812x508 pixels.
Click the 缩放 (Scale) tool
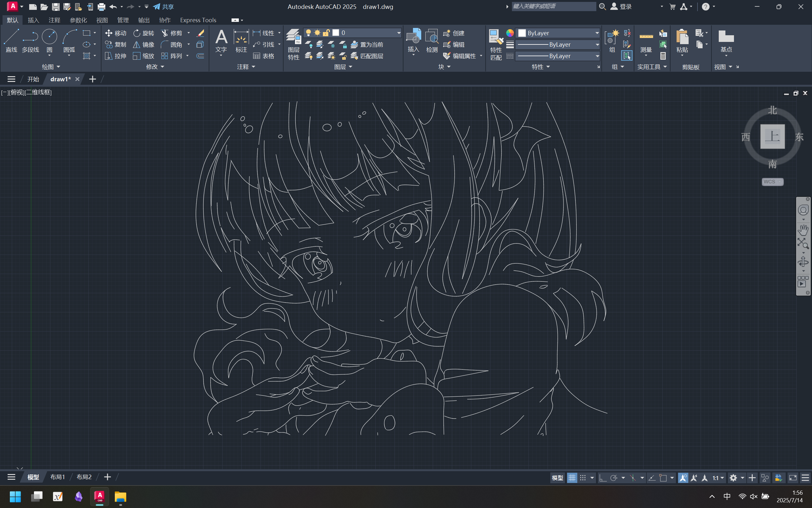point(144,56)
